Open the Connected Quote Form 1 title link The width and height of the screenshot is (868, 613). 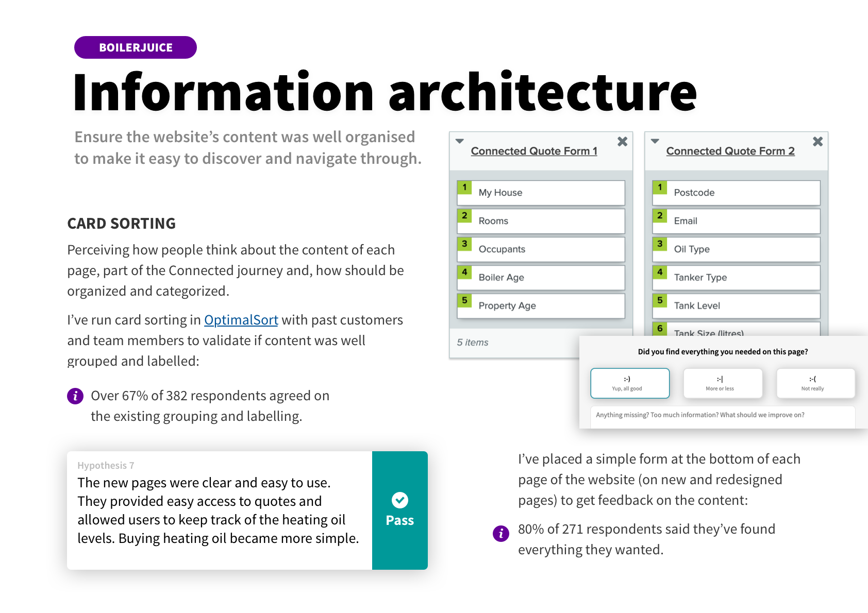click(534, 151)
